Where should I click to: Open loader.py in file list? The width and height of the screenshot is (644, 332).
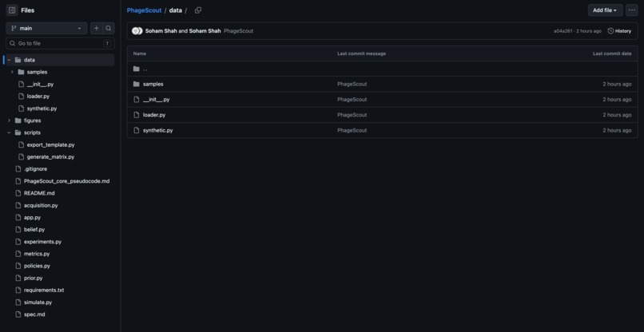154,115
